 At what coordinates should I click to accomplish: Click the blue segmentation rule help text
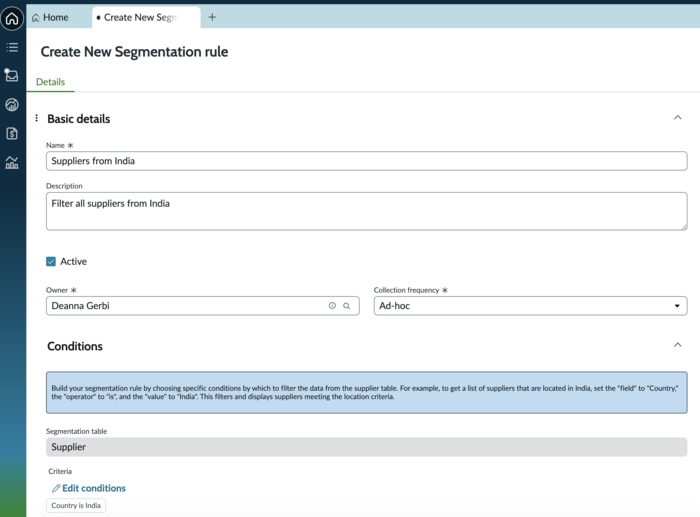pyautogui.click(x=365, y=392)
